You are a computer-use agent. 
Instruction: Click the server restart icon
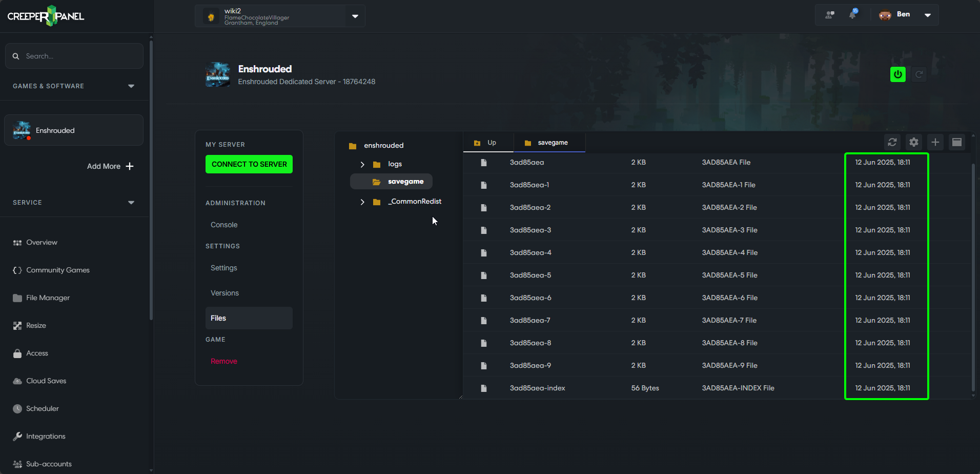[x=919, y=74]
